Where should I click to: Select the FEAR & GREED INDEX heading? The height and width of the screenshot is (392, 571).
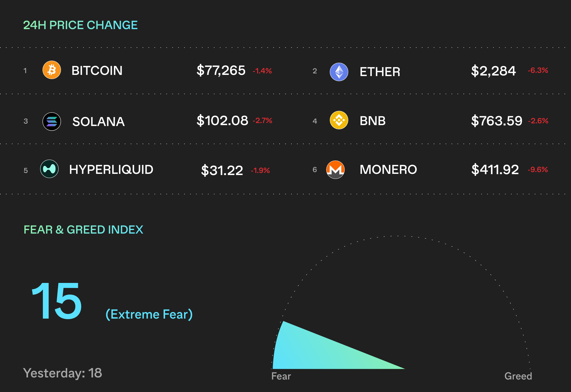point(83,230)
